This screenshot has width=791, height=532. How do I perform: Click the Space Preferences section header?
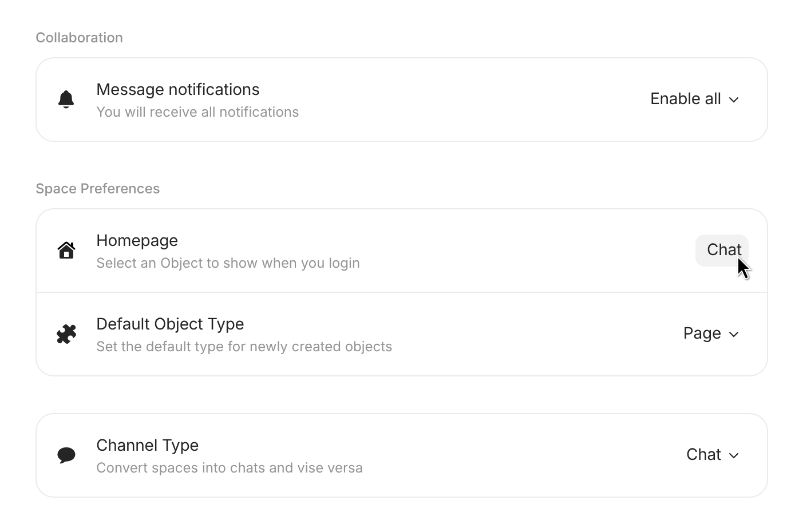(97, 189)
